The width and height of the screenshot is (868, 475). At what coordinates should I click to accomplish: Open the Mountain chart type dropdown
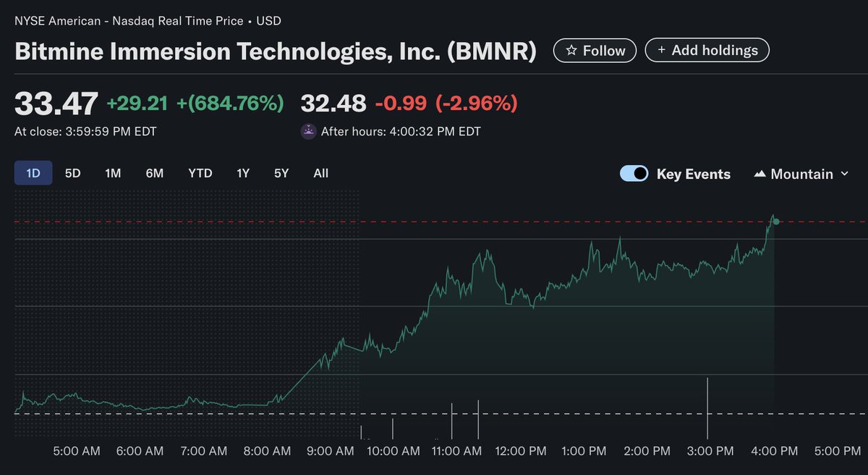point(801,174)
